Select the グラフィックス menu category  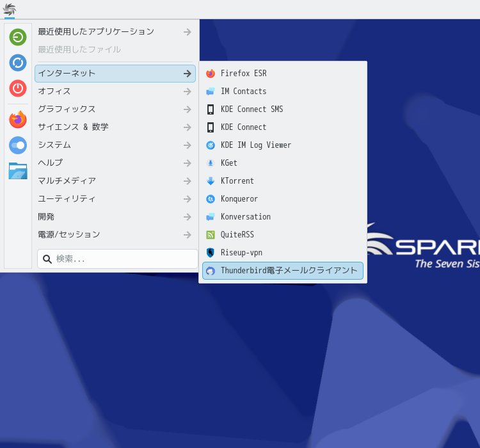(115, 109)
